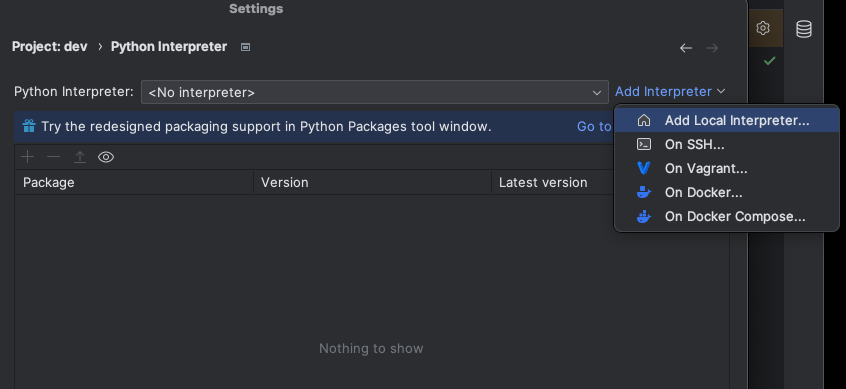The width and height of the screenshot is (846, 389).
Task: Click the back navigation arrow
Action: click(686, 48)
